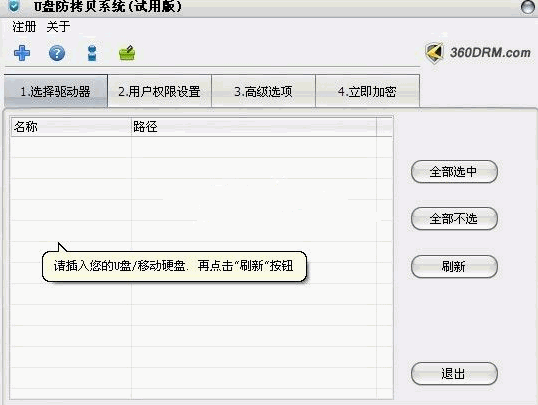Open the 关于 menu
Image resolution: width=538 pixels, height=405 pixels.
58,27
